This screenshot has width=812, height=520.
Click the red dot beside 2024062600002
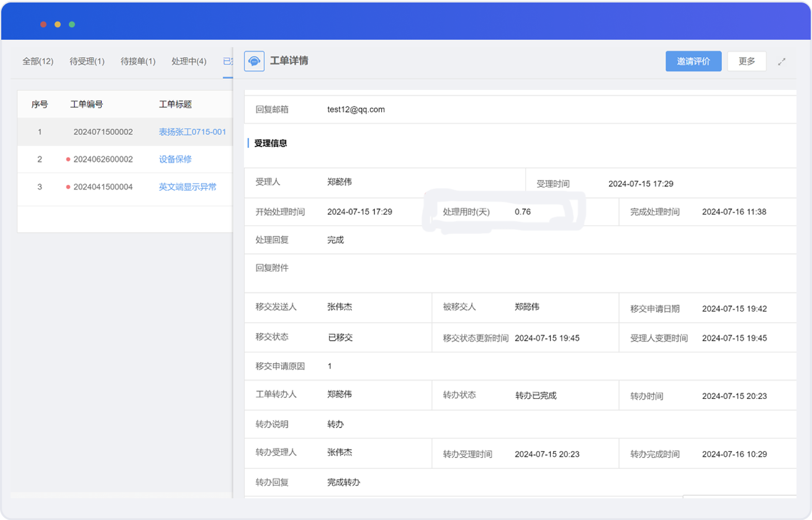point(68,159)
